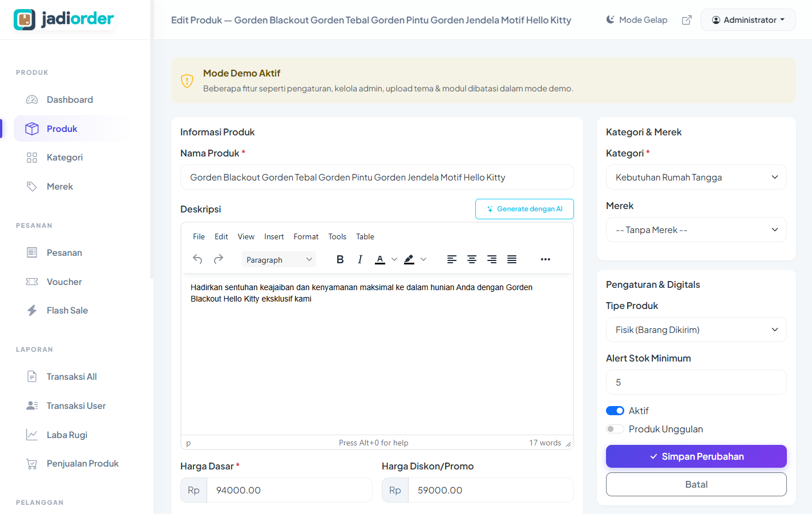Switch on Mode Gelap
Image resolution: width=812 pixels, height=514 pixels.
(x=636, y=20)
